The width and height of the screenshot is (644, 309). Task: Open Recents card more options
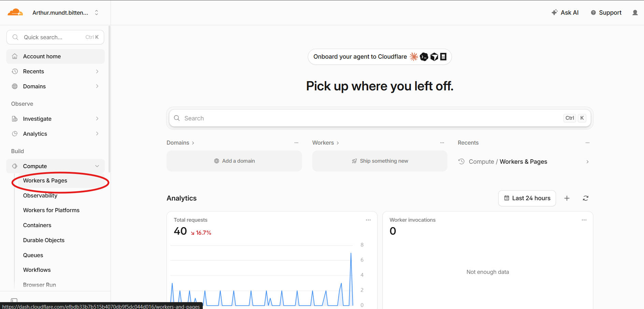(x=587, y=143)
